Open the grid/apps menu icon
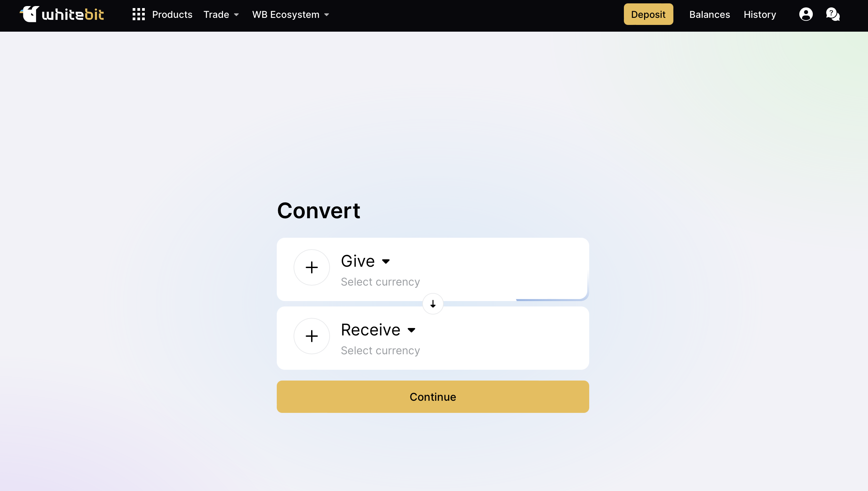This screenshot has width=868, height=491. click(x=138, y=14)
